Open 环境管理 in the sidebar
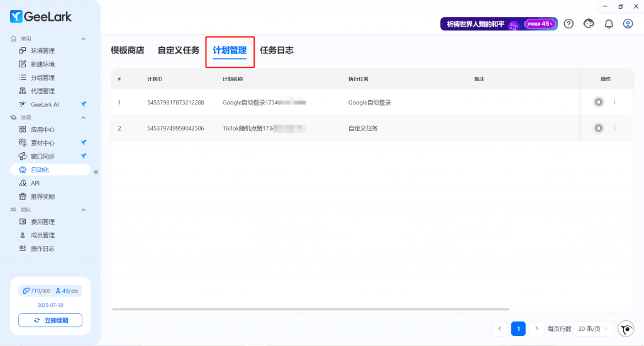The image size is (644, 346). coord(43,51)
